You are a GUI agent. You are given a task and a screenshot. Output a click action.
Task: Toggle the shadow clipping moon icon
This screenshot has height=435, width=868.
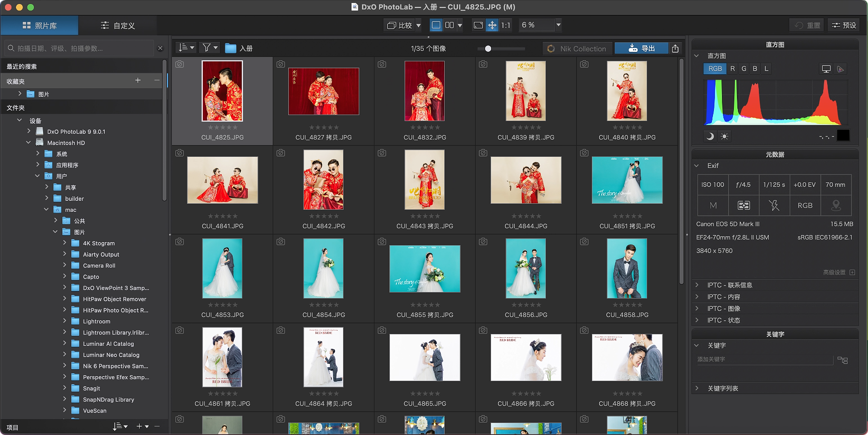[x=710, y=136]
